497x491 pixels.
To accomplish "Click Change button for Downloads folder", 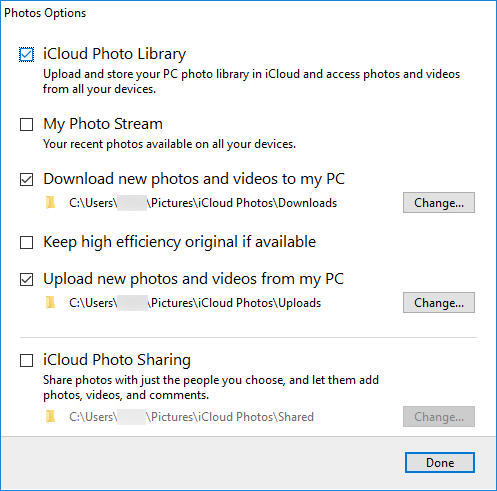I will [439, 203].
